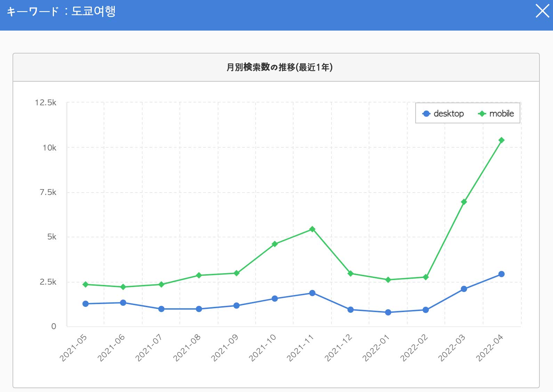Image resolution: width=553 pixels, height=392 pixels.
Task: Click desktop data point for 2021-09
Action: click(x=237, y=306)
